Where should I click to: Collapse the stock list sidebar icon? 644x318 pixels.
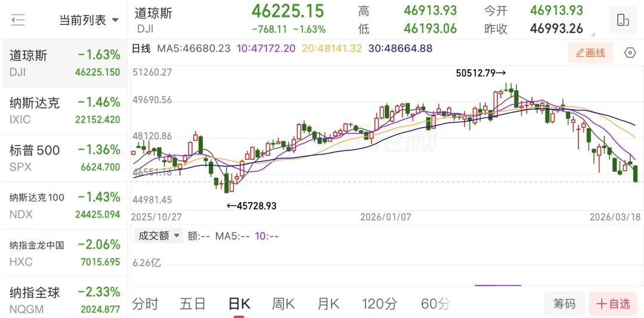(18, 20)
